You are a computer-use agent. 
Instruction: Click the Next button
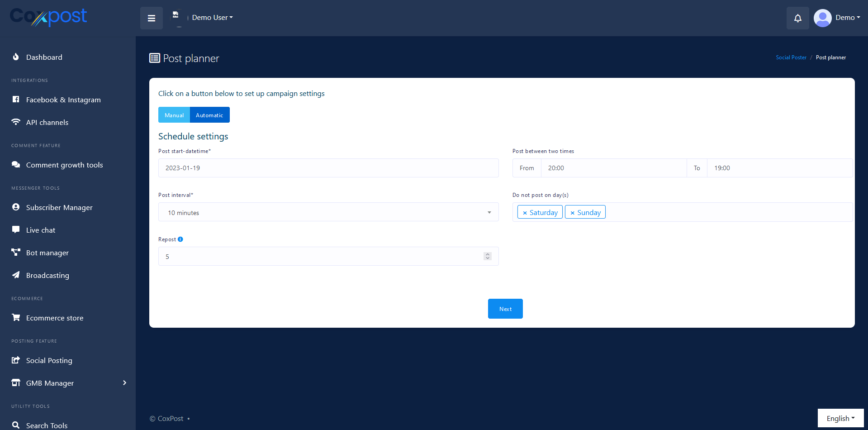505,309
